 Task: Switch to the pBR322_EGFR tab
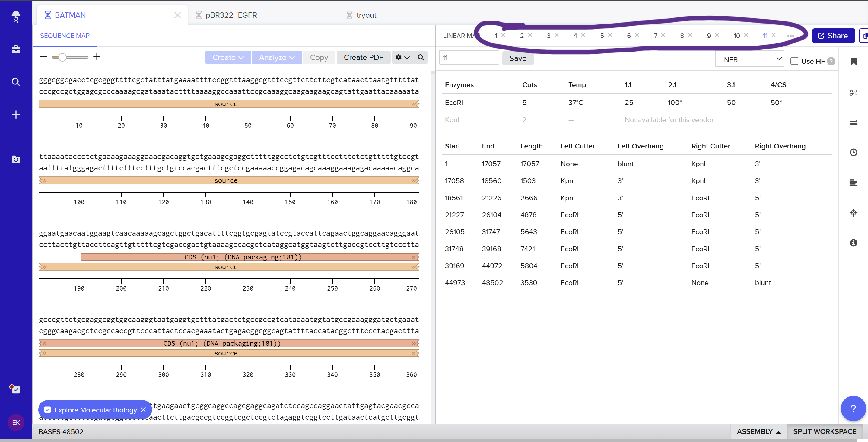click(x=231, y=15)
